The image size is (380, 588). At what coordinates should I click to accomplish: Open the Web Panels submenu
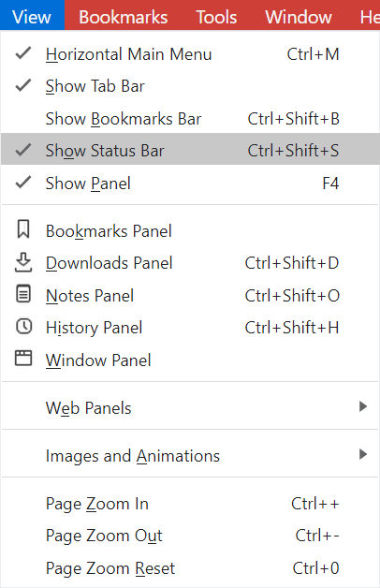(190, 407)
